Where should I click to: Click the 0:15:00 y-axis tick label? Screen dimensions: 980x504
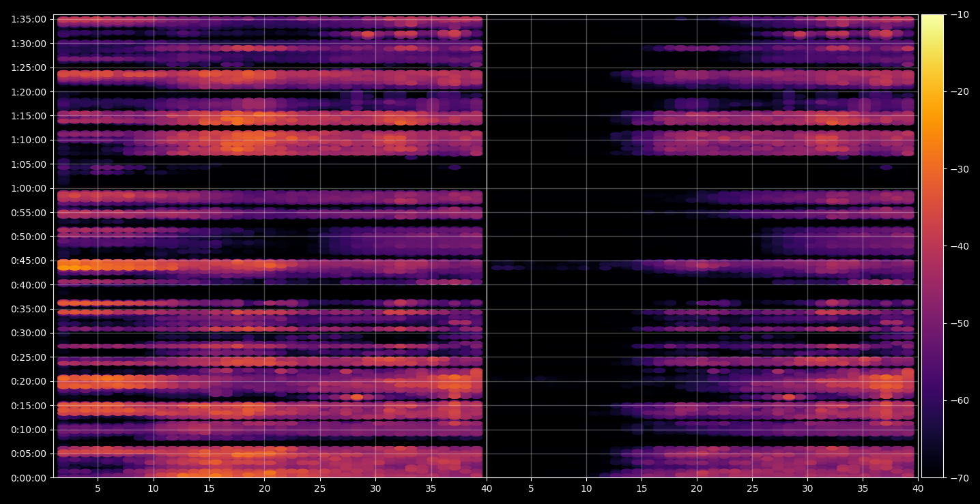[x=29, y=406]
